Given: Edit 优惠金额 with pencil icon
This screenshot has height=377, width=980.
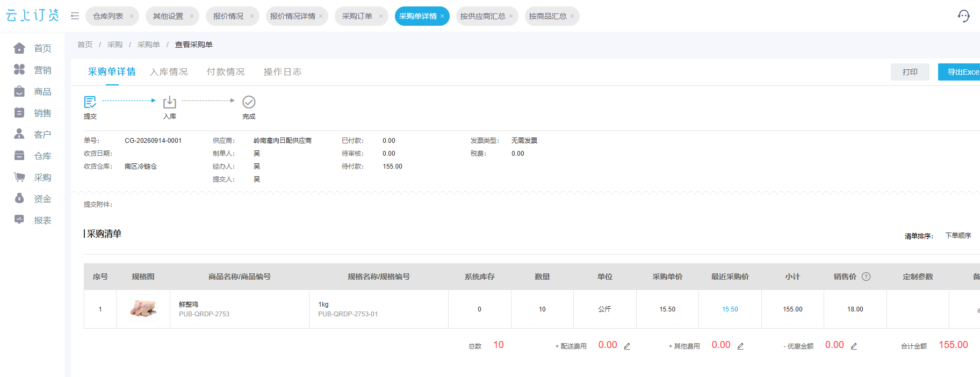Looking at the screenshot, I should pyautogui.click(x=854, y=346).
